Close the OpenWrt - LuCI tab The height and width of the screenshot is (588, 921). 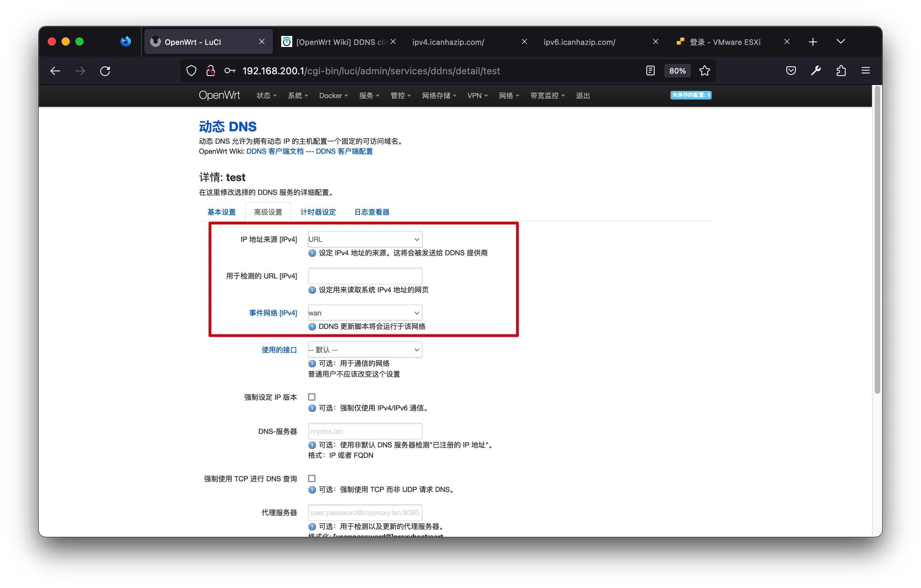tap(262, 41)
